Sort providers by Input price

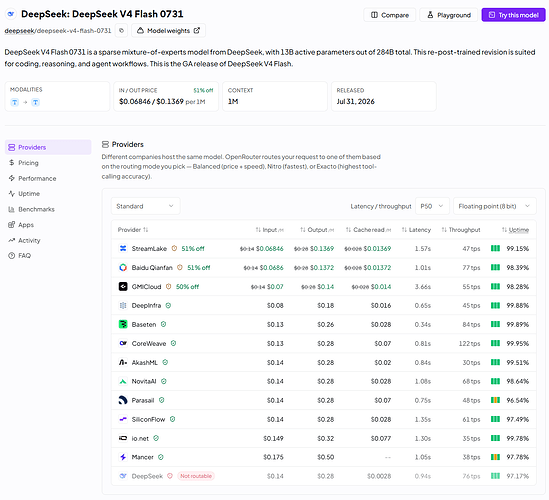pos(269,230)
